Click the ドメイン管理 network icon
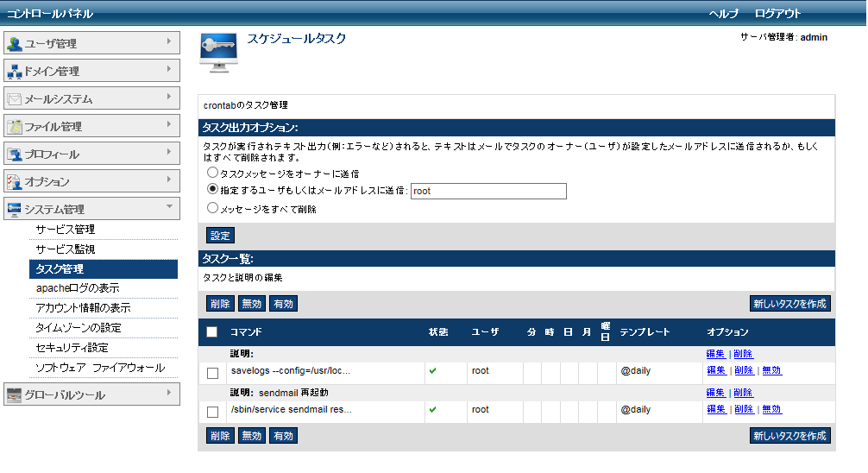Viewport: 868px width, 473px height. [15, 72]
